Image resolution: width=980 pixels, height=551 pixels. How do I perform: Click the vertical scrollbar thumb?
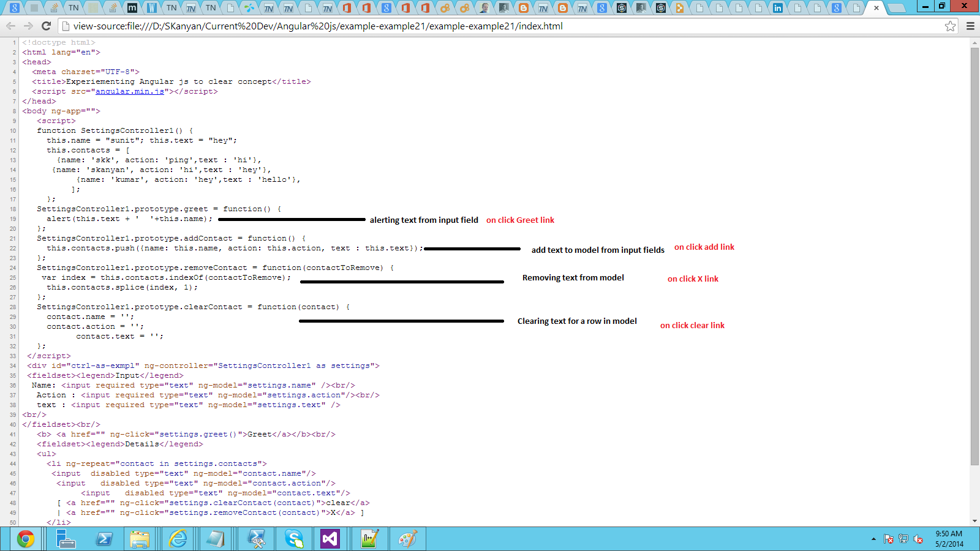tap(974, 256)
